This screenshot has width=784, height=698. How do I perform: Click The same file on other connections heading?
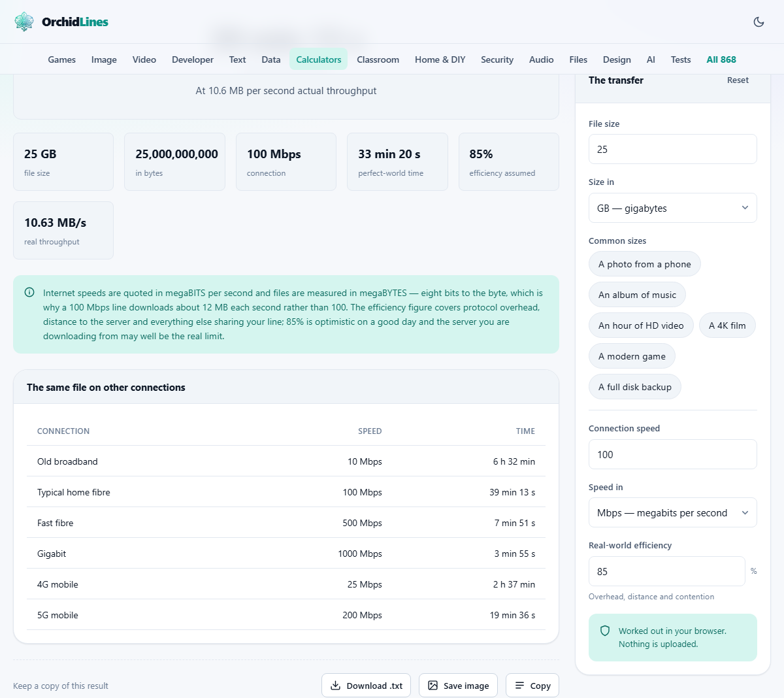coord(106,388)
